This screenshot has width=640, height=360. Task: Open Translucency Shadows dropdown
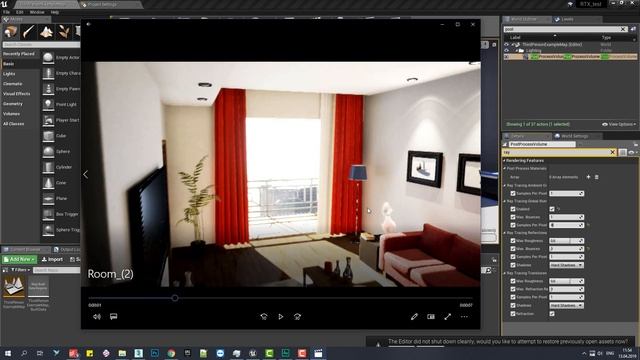coord(566,305)
